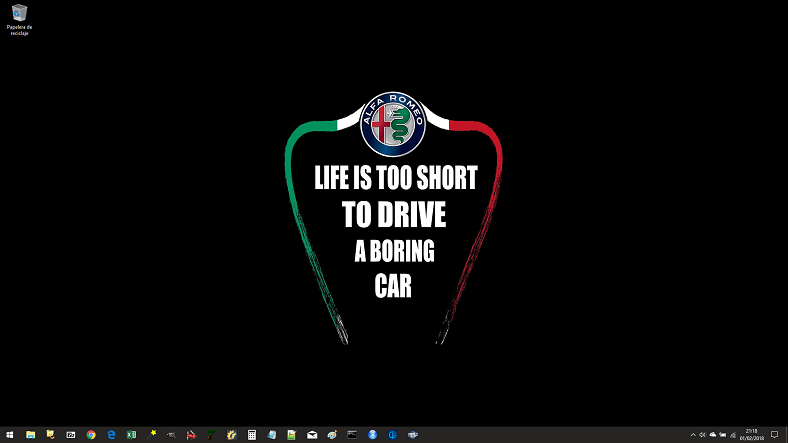Click the magic wand with star taskbar icon
The height and width of the screenshot is (443, 788).
point(151,435)
